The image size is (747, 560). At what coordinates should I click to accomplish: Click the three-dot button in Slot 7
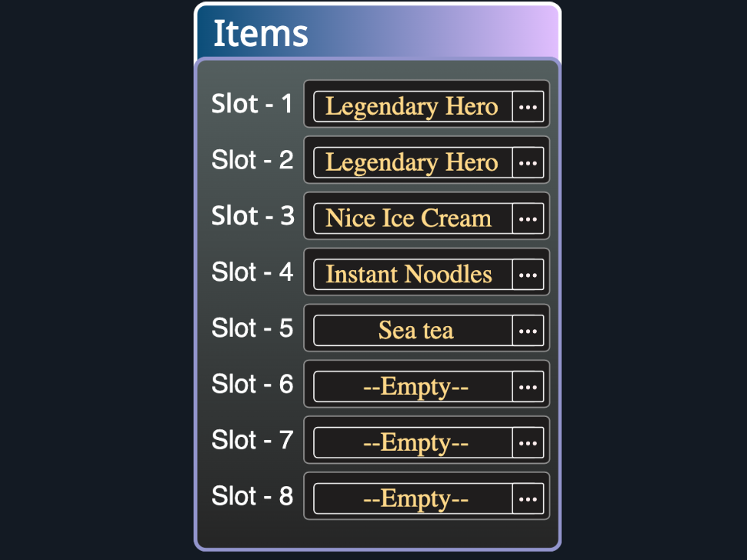click(528, 443)
